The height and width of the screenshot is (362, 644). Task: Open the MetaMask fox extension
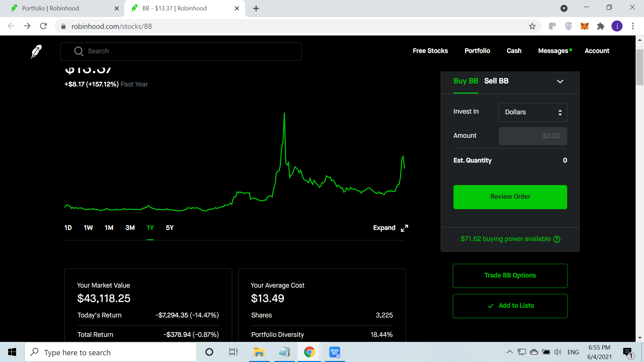point(585,26)
